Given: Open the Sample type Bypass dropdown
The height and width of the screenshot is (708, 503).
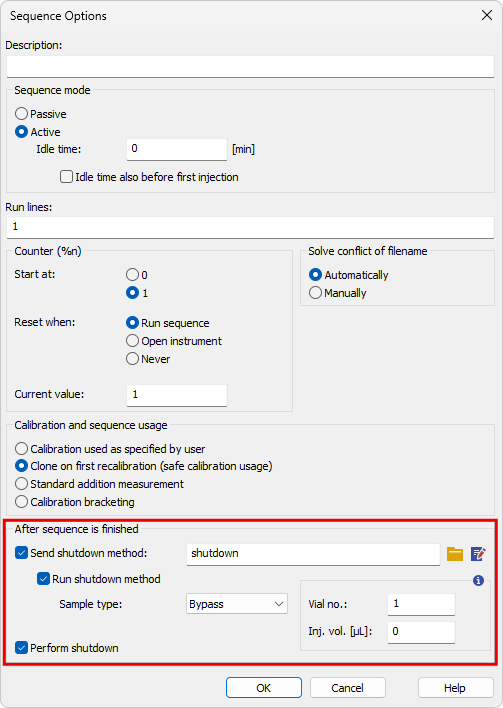Looking at the screenshot, I should pos(237,604).
